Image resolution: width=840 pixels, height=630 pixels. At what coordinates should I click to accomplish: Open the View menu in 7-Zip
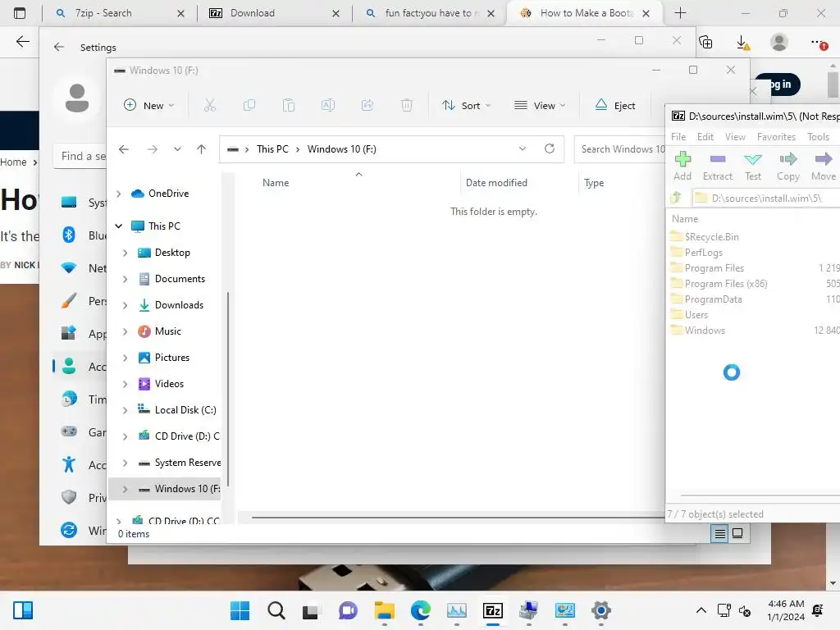click(735, 137)
